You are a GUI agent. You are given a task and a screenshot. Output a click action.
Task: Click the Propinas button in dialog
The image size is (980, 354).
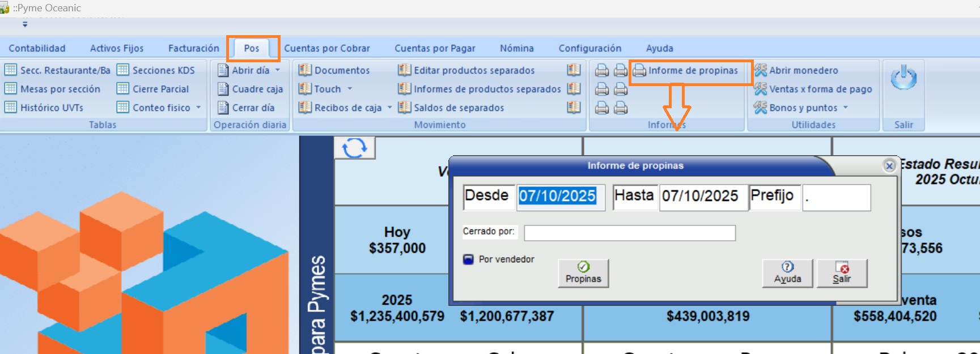(583, 273)
